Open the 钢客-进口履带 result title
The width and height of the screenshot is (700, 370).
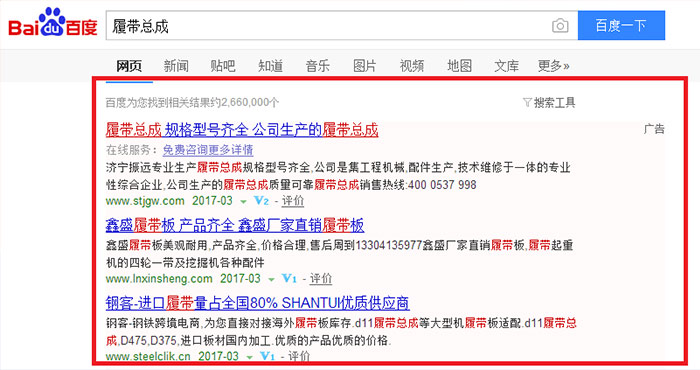(x=258, y=303)
